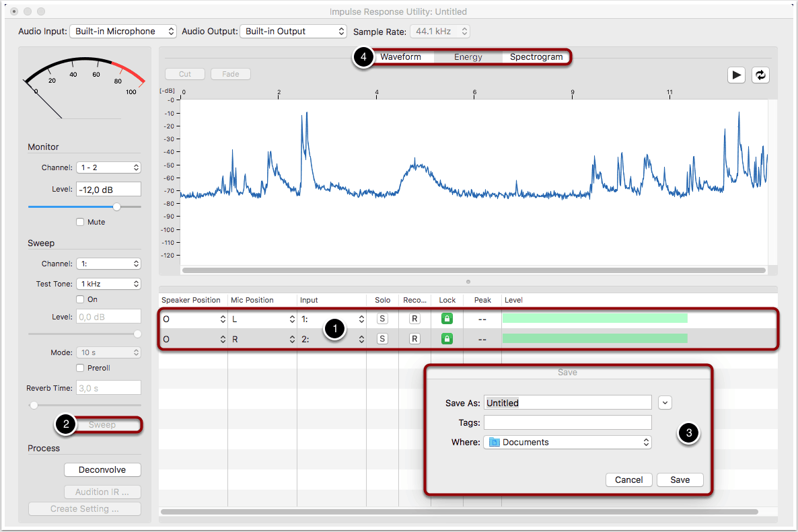
Task: Open the Audio Input dropdown
Action: (123, 32)
